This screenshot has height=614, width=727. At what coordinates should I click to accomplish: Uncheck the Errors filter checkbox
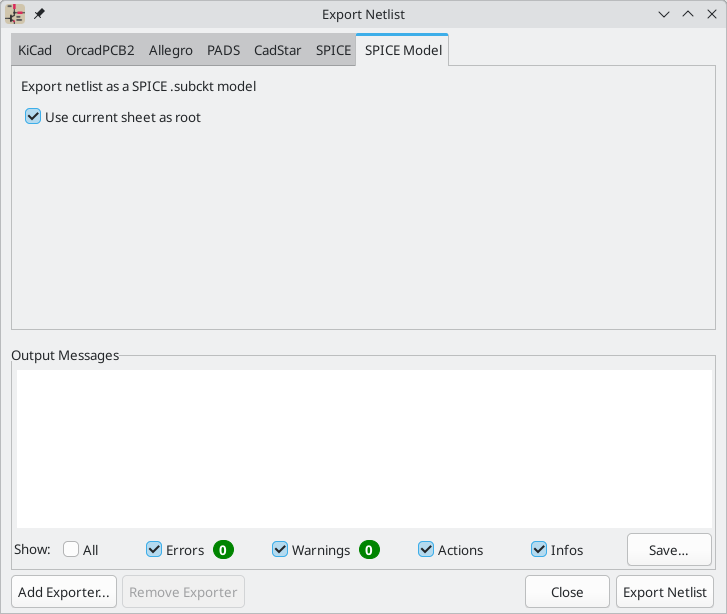[154, 550]
